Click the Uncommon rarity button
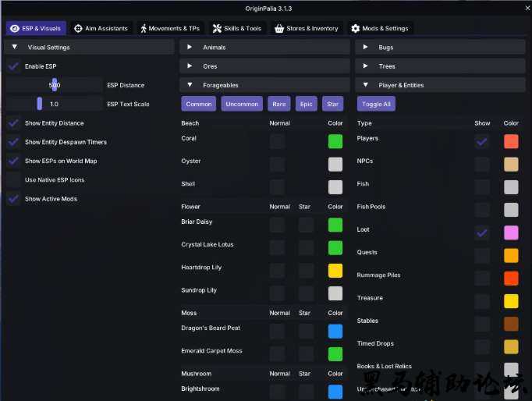This screenshot has width=532, height=401. point(242,105)
